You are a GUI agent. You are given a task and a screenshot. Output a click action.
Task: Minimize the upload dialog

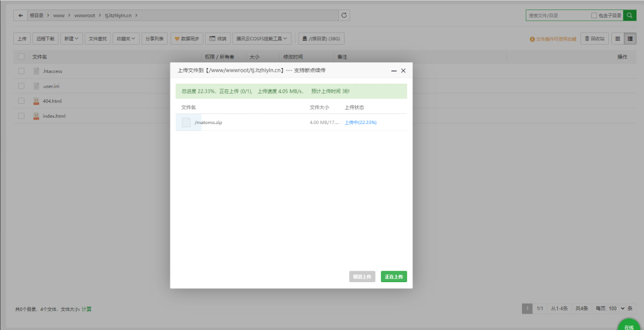click(x=394, y=71)
